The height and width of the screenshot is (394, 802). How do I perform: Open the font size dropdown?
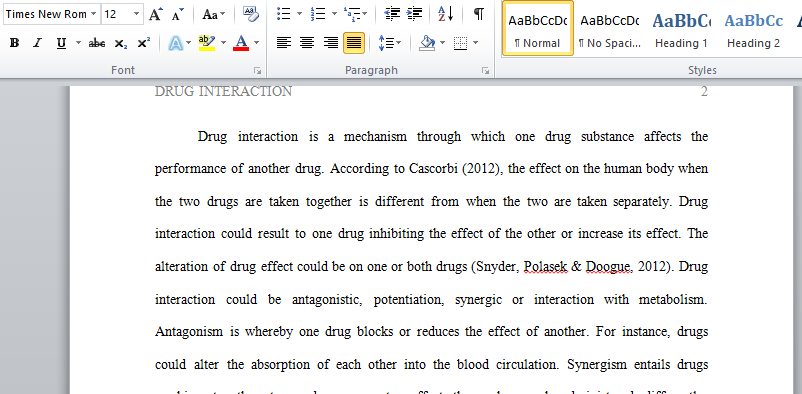point(136,14)
